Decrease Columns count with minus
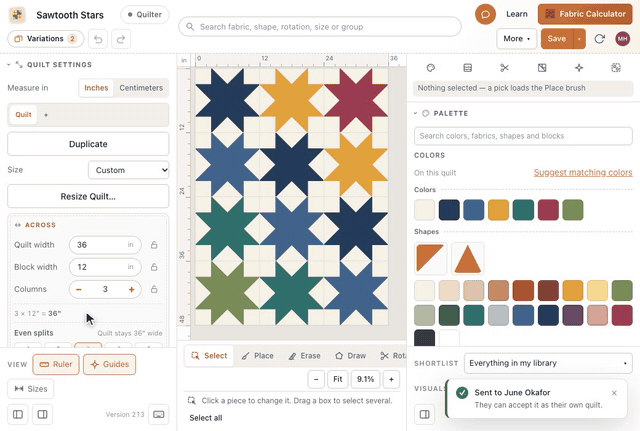640x431 pixels. [x=79, y=289]
